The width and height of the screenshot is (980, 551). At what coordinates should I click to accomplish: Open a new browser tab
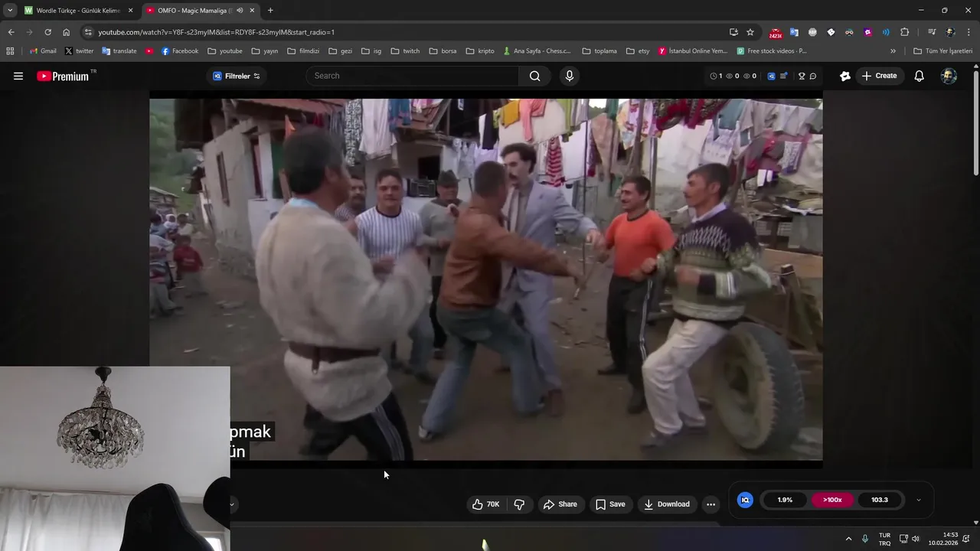coord(270,11)
